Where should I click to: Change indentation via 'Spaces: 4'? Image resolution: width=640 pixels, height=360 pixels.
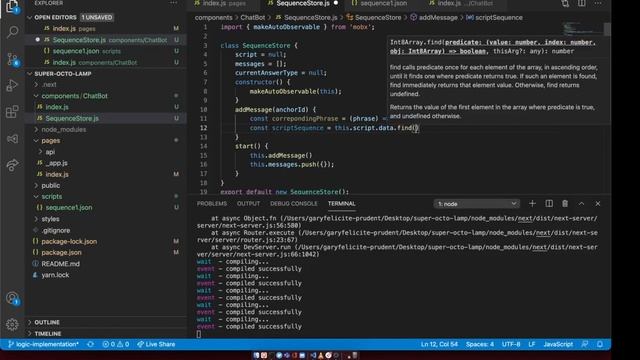[x=480, y=344]
